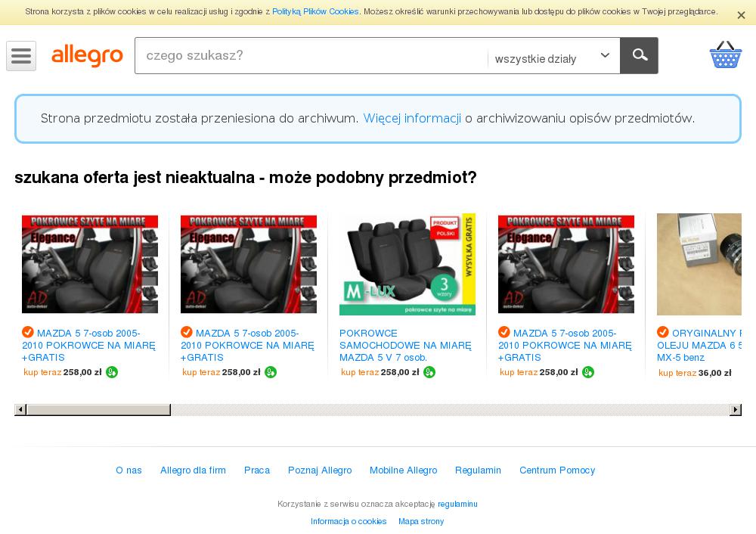The image size is (756, 534).
Task: Click green coin icon on M-LUX offer
Action: (x=429, y=372)
